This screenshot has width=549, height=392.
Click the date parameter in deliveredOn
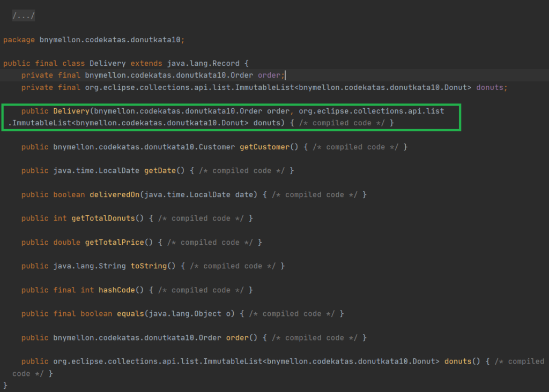click(x=244, y=195)
